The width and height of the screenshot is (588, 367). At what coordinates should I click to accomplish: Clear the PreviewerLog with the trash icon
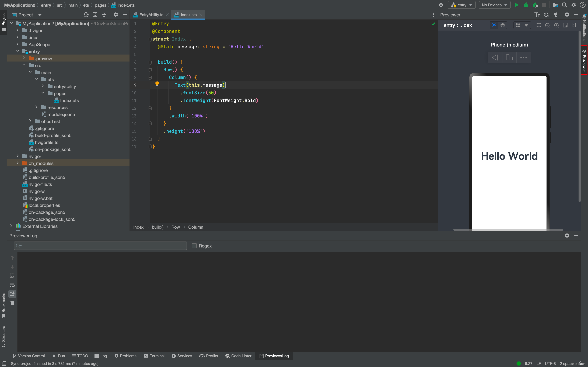[12, 303]
